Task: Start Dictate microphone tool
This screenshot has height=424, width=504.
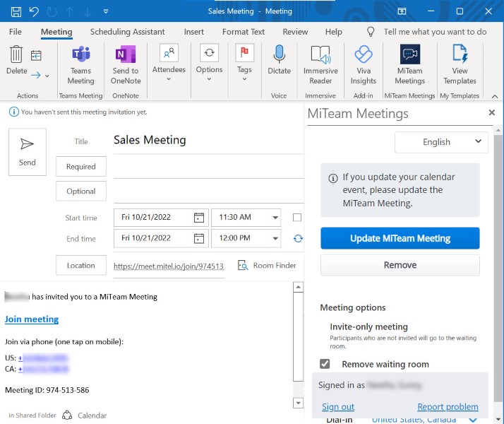Action: click(279, 56)
